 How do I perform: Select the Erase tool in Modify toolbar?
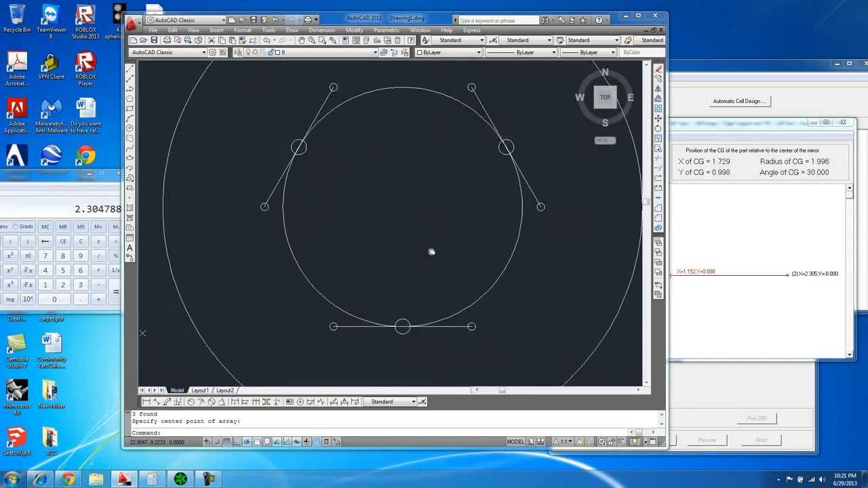(658, 70)
